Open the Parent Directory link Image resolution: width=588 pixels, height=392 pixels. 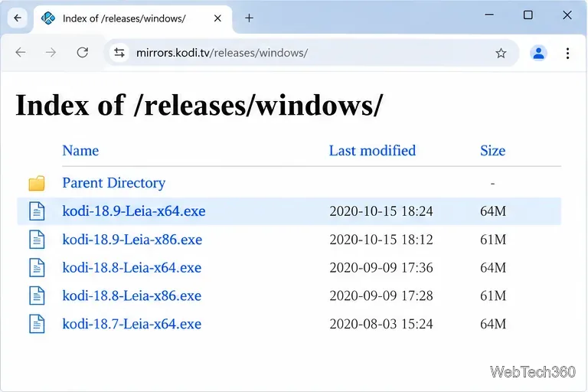(113, 183)
